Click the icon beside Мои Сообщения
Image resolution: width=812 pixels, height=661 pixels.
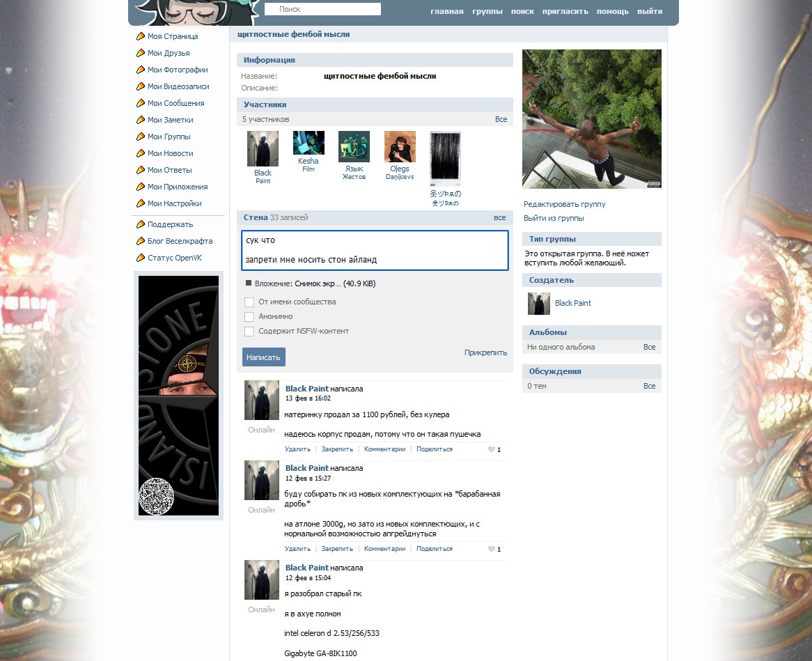coord(141,103)
